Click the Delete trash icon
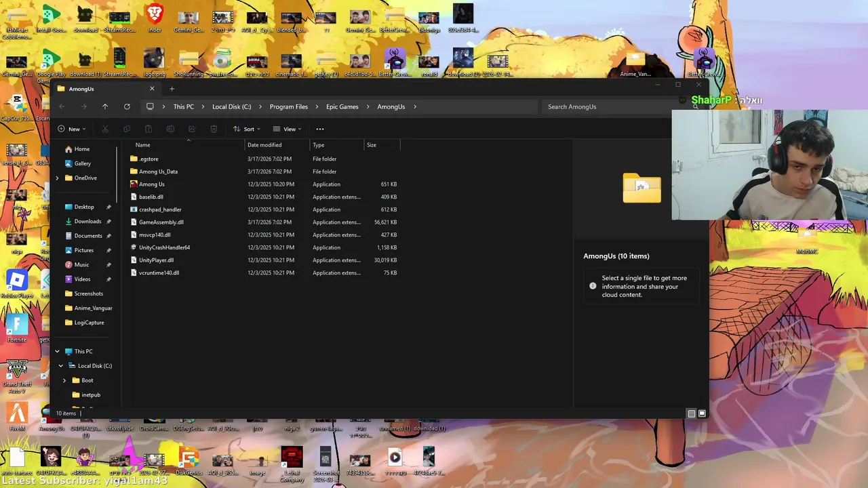Image resolution: width=868 pixels, height=488 pixels. 214,129
